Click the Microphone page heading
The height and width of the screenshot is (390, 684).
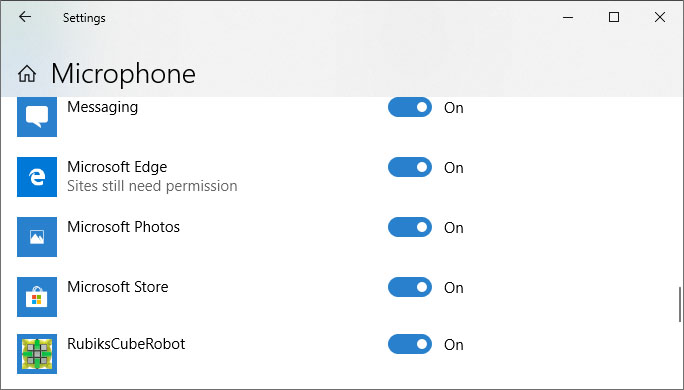(x=123, y=74)
